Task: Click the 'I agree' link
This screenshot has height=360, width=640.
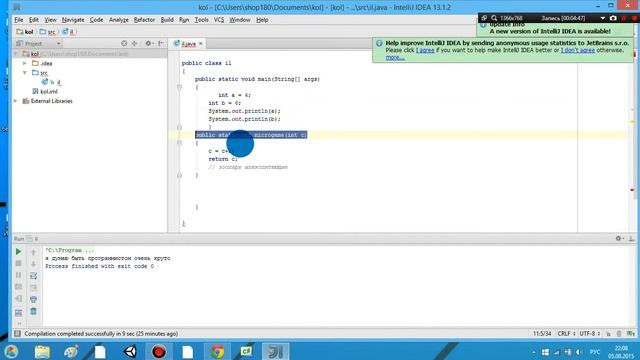Action: point(425,50)
